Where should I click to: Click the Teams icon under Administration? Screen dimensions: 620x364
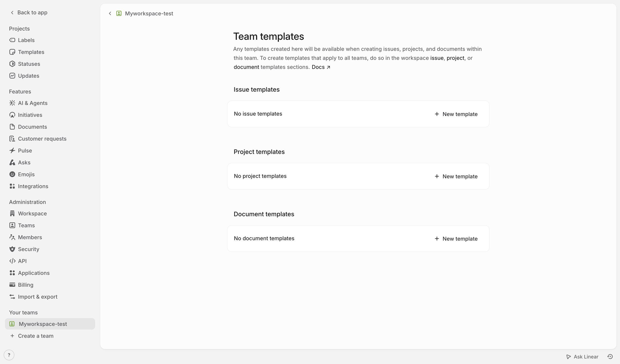tap(12, 225)
